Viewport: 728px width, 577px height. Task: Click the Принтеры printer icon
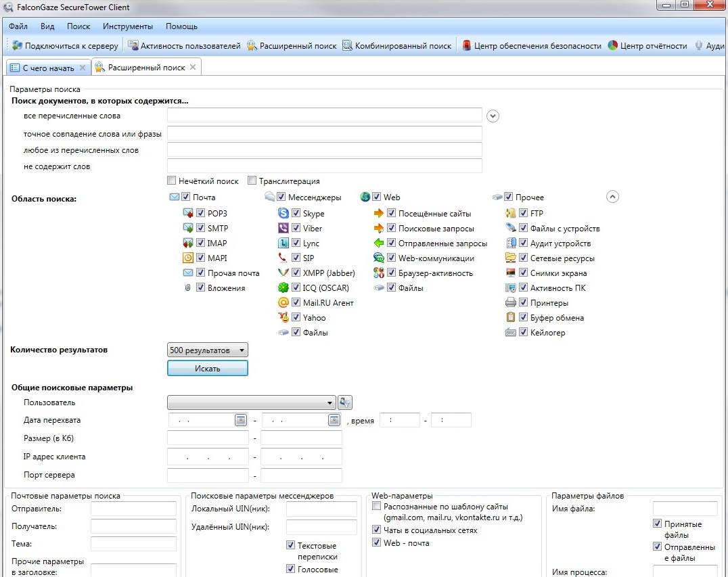point(511,302)
